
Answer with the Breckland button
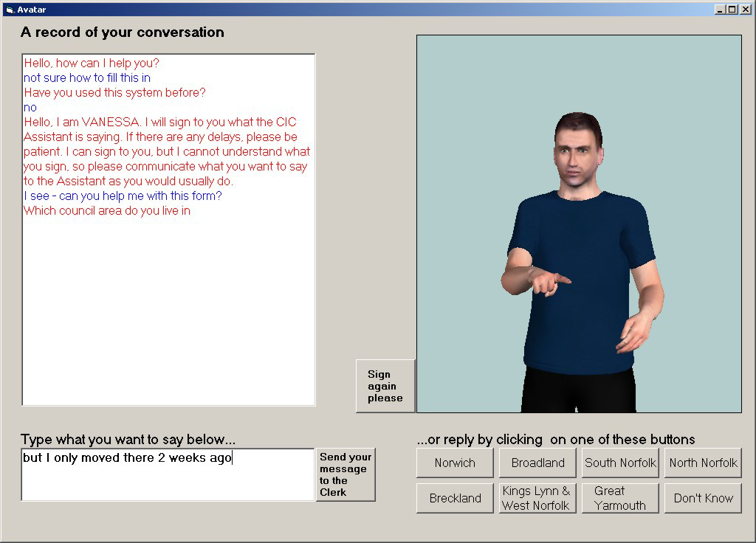click(x=455, y=498)
